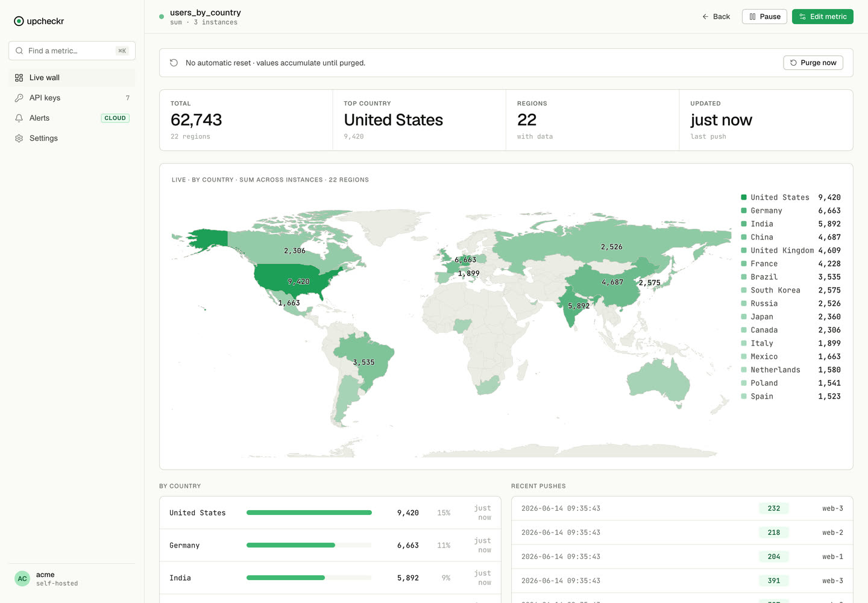Screen dimensions: 868x603
Task: Click Australia on the world map
Action: point(658,381)
